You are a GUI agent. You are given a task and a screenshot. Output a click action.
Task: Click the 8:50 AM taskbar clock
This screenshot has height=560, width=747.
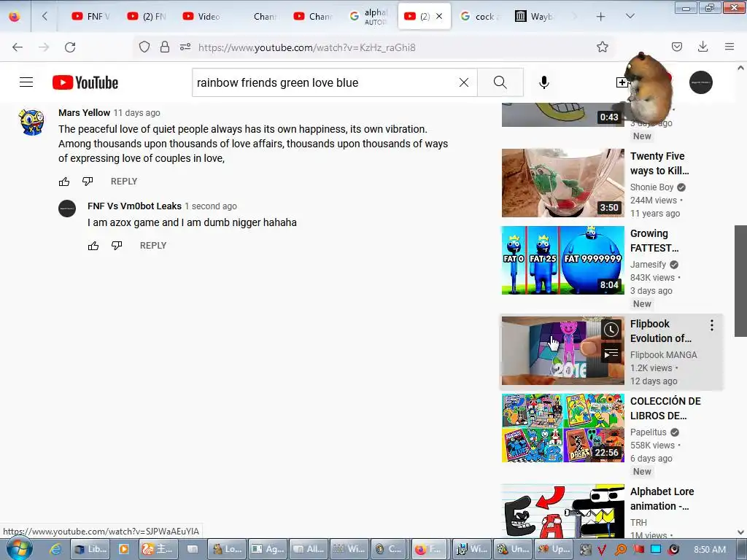(710, 550)
